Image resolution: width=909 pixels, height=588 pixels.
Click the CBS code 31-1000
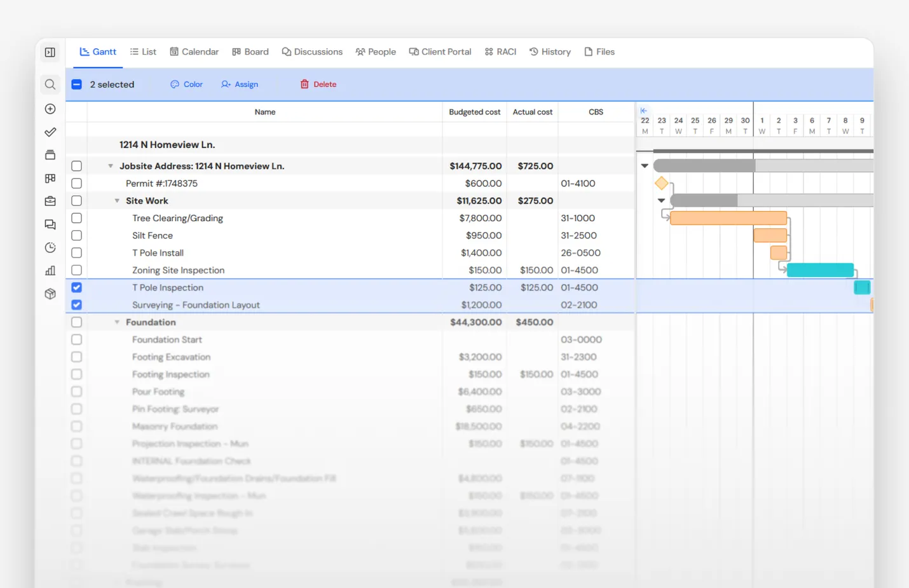pos(578,218)
